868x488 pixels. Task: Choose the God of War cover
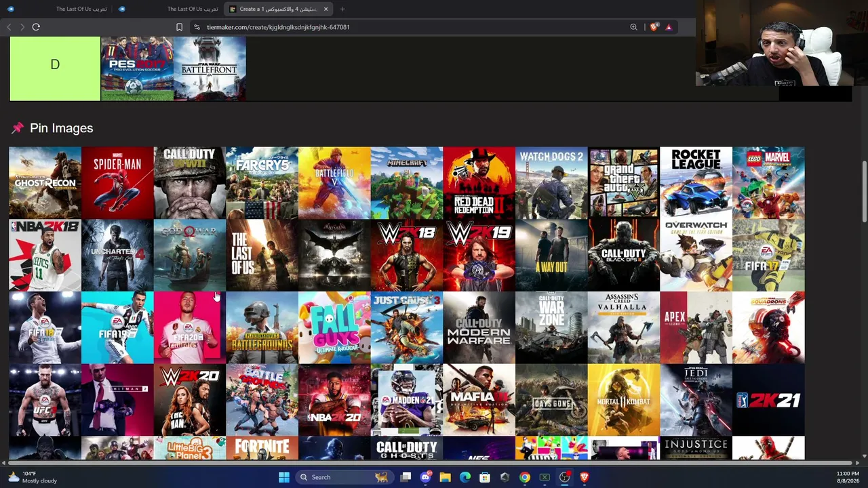click(x=190, y=256)
